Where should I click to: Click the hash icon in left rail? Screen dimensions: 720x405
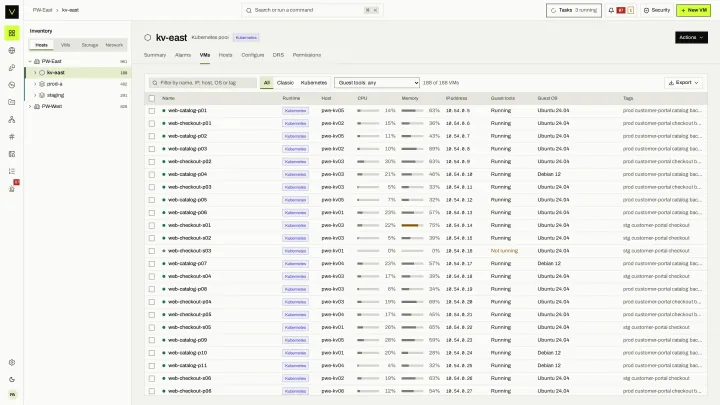tap(12, 137)
